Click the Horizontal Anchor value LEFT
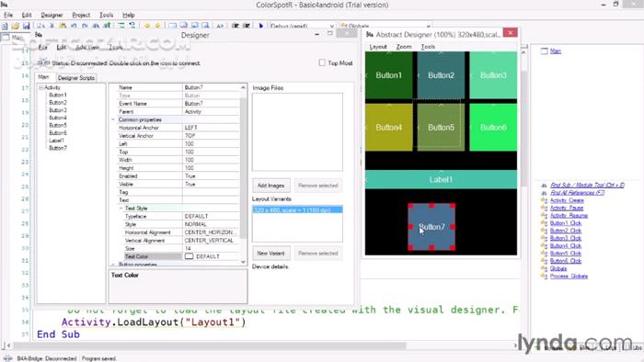The width and height of the screenshot is (644, 362). pos(211,128)
